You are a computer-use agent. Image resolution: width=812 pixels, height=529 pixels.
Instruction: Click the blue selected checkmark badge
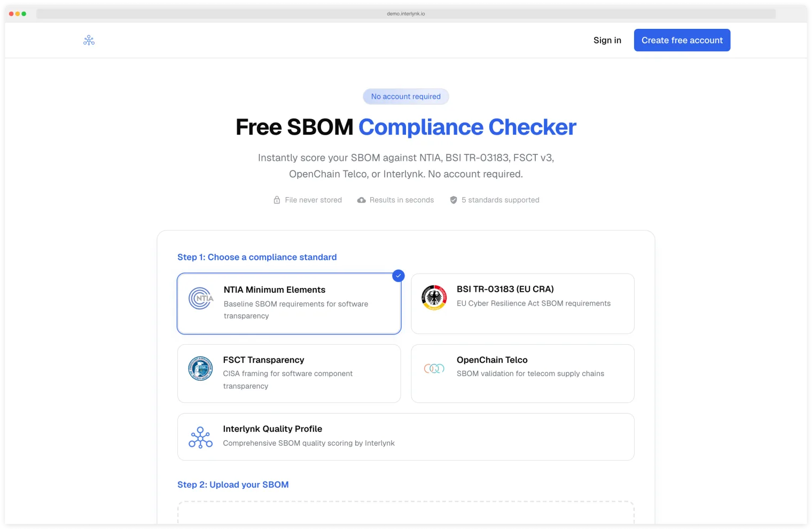[x=399, y=276]
